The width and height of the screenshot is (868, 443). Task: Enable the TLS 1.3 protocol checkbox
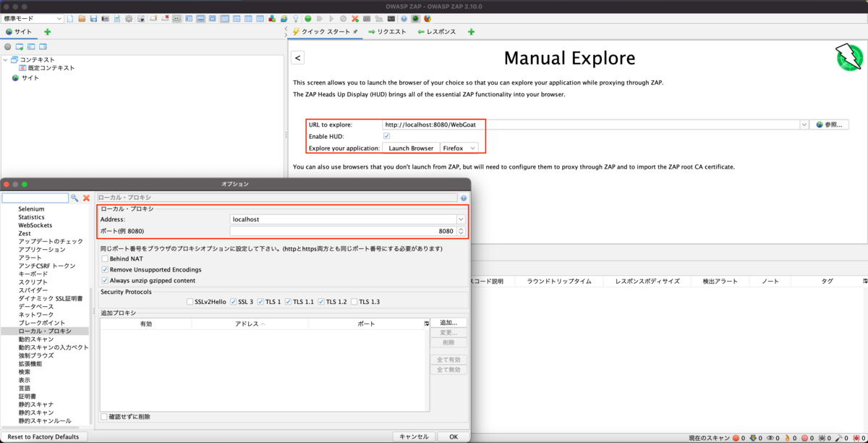(354, 302)
